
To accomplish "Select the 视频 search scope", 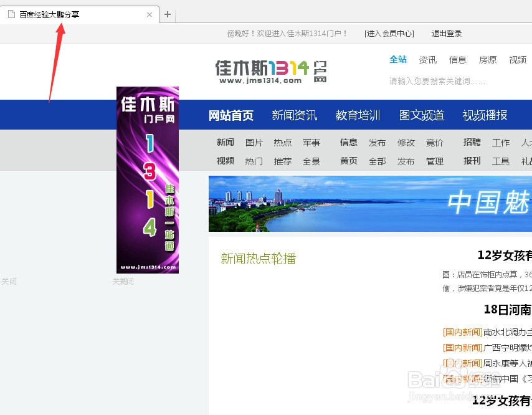I will point(518,60).
